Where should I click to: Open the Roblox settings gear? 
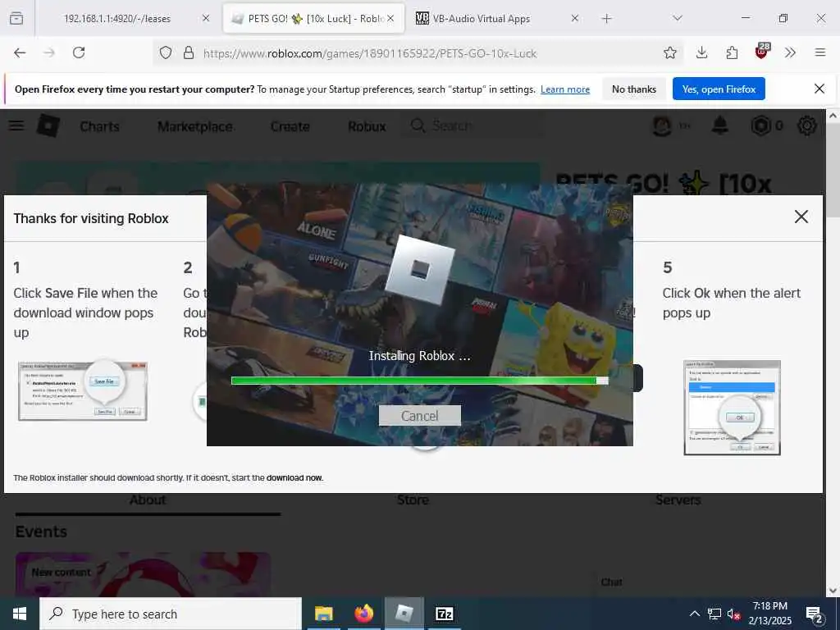click(x=807, y=126)
